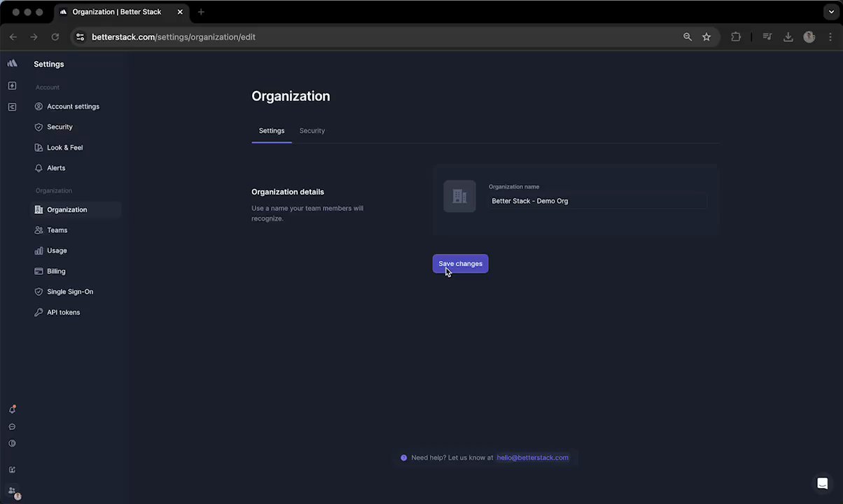This screenshot has width=843, height=504.
Task: Open the Chrome three-dot menu
Action: (x=830, y=37)
